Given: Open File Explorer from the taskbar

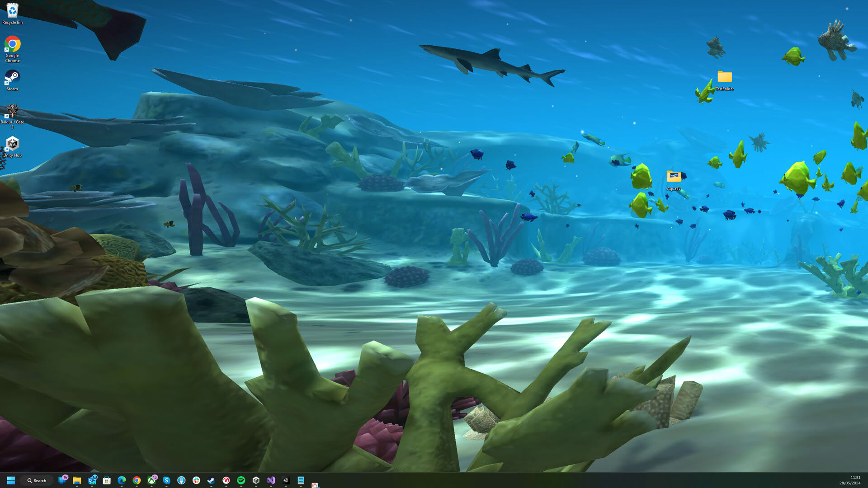Looking at the screenshot, I should click(x=77, y=480).
